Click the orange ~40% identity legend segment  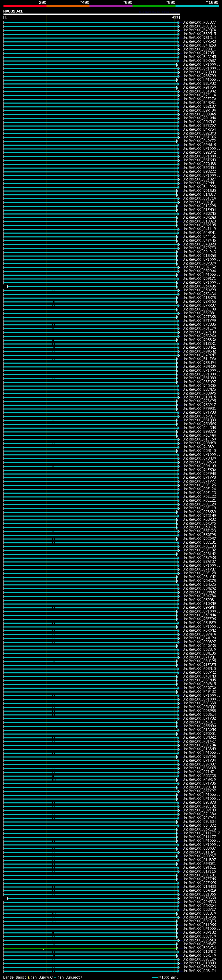pyautogui.click(x=68, y=6)
